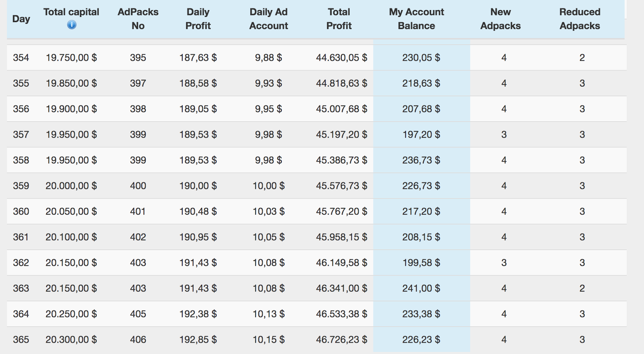The image size is (644, 354).
Task: Select account balance 217,20 $ cell
Action: point(421,211)
